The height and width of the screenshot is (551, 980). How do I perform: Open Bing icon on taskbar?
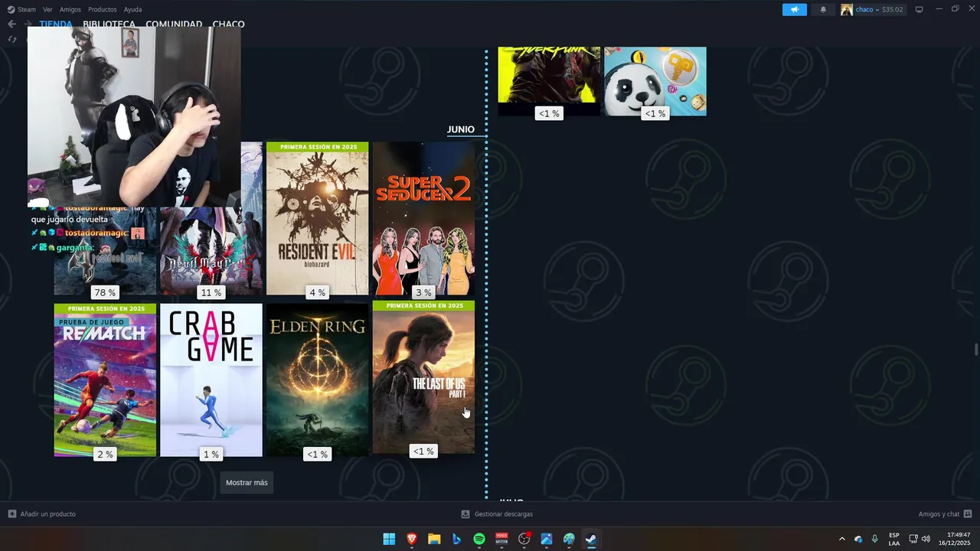[x=456, y=539]
